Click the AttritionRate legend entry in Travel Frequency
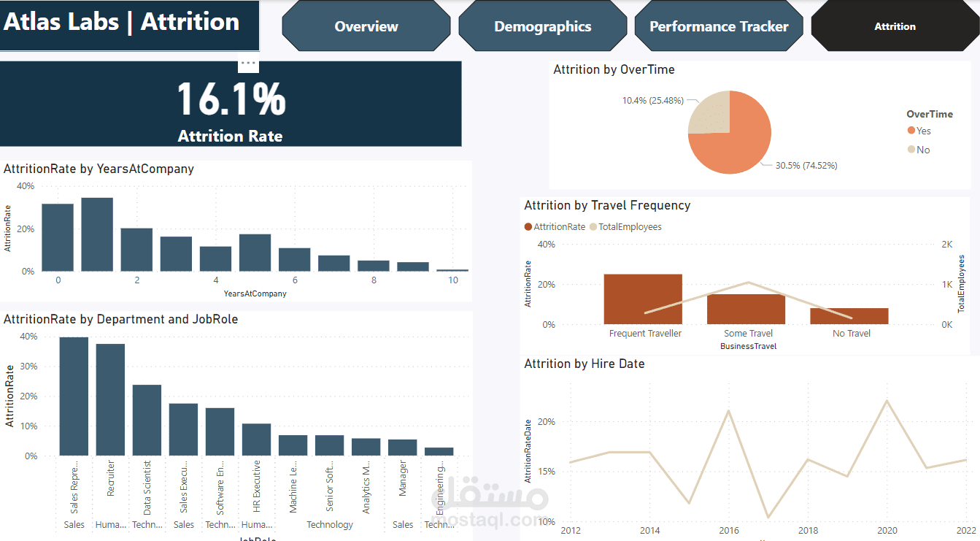Screen dimensions: 980x541 [x=555, y=227]
